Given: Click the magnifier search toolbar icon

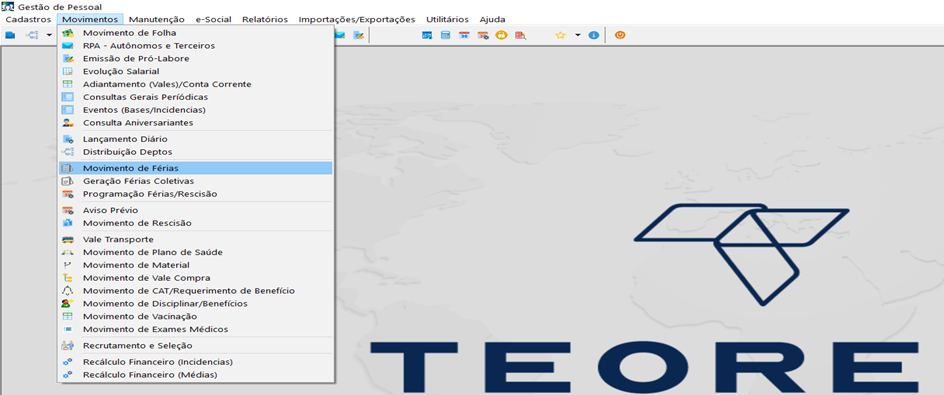Looking at the screenshot, I should click(x=521, y=36).
